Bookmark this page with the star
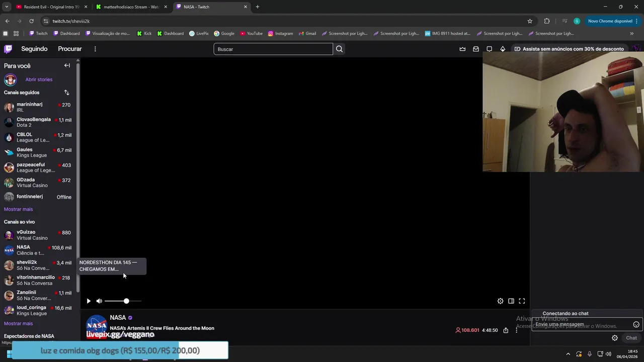This screenshot has height=362, width=644. click(530, 21)
